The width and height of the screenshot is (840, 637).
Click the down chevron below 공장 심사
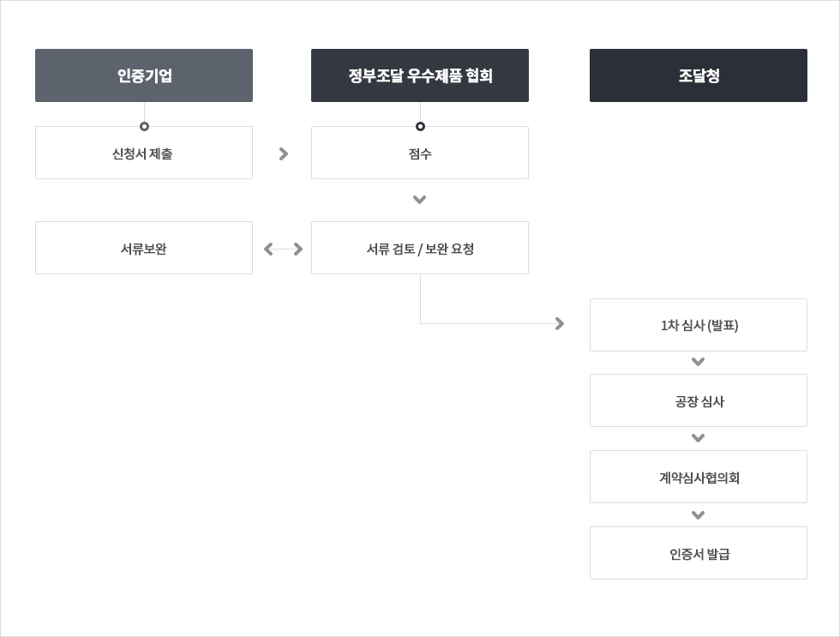coord(698,438)
